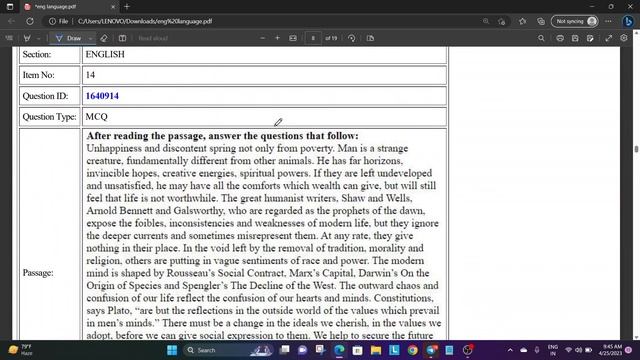Open File Explorer from taskbar

point(376,350)
